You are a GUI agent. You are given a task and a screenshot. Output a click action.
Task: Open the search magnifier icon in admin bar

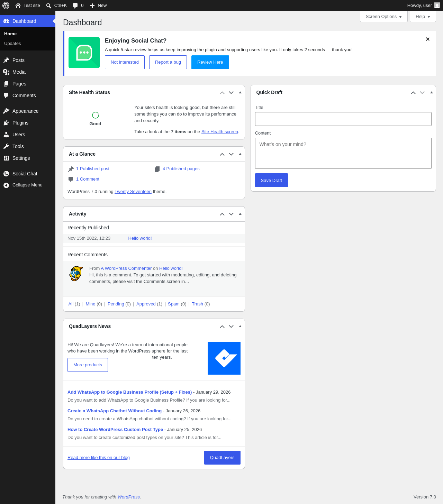click(49, 6)
